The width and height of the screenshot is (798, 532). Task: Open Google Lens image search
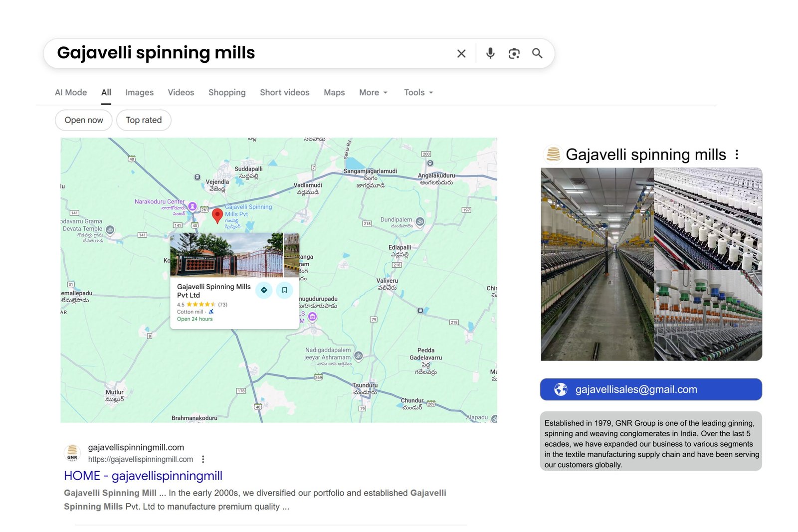(x=514, y=53)
